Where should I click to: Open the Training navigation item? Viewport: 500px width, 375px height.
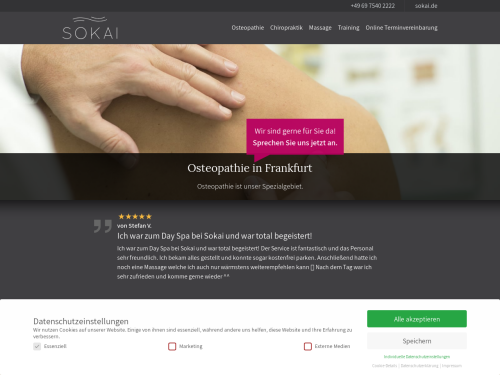[349, 28]
